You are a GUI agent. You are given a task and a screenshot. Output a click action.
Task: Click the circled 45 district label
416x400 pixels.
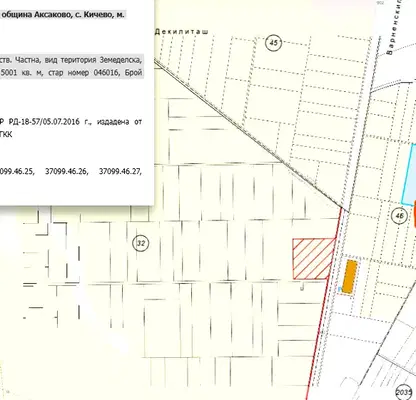tap(273, 43)
